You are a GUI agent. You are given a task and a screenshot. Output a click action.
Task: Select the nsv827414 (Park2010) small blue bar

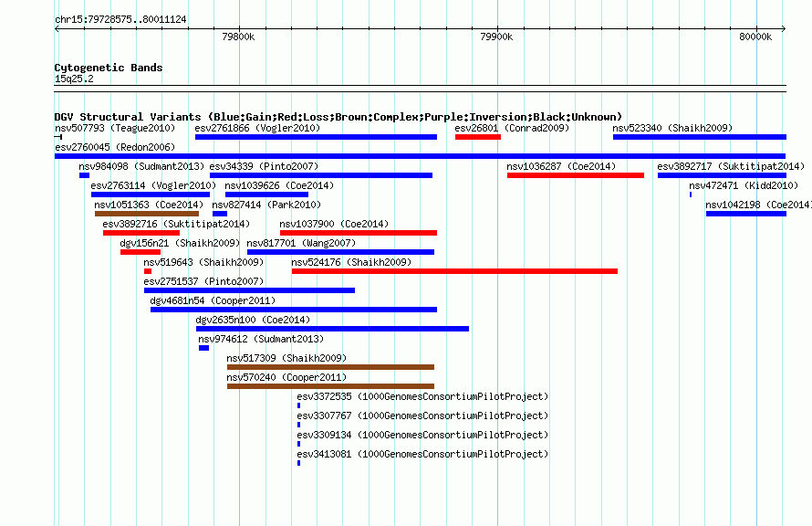click(220, 214)
